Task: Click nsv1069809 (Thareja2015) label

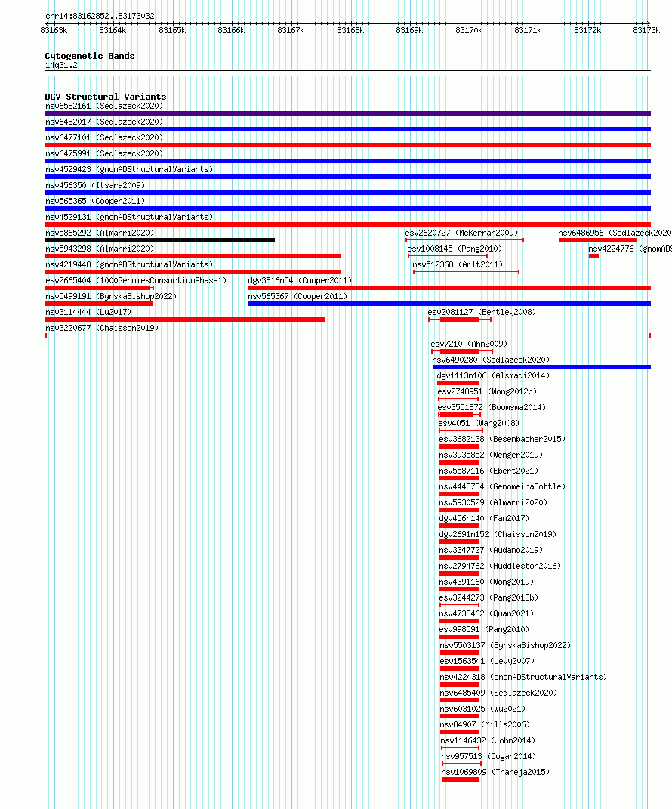Action: [x=495, y=773]
